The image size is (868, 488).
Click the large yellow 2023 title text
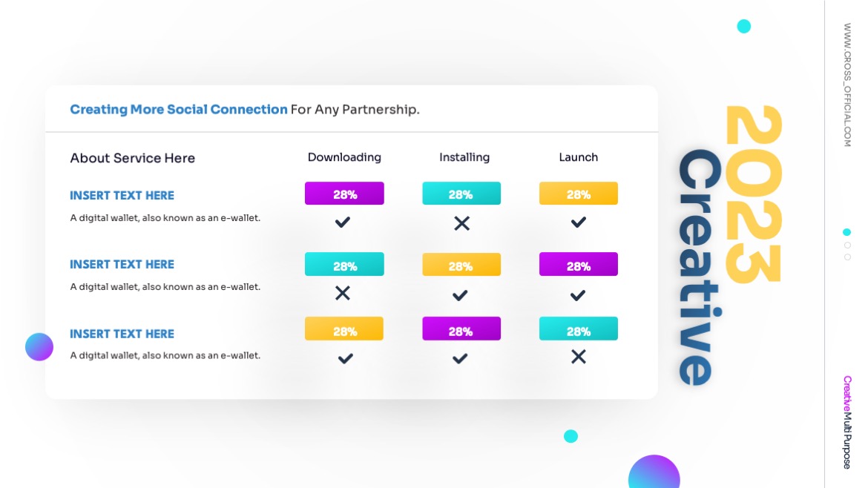pyautogui.click(x=753, y=194)
